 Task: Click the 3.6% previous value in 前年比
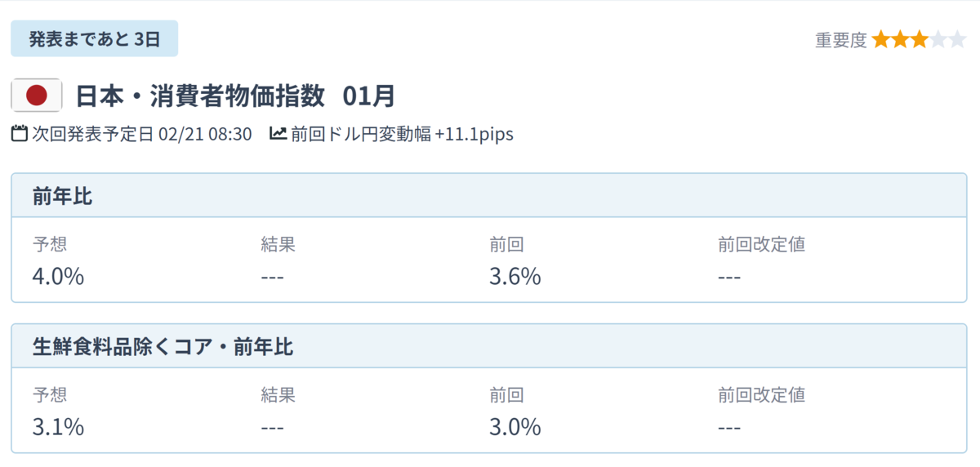515,276
